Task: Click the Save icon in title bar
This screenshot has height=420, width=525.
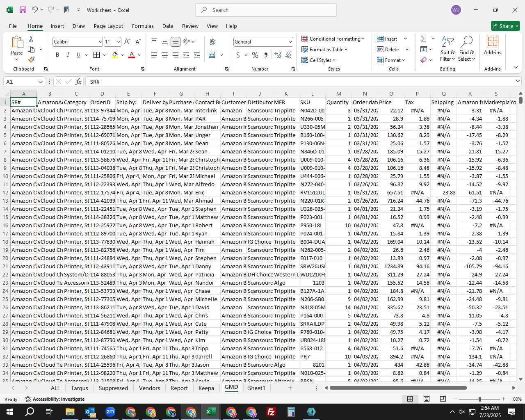Action: click(23, 10)
